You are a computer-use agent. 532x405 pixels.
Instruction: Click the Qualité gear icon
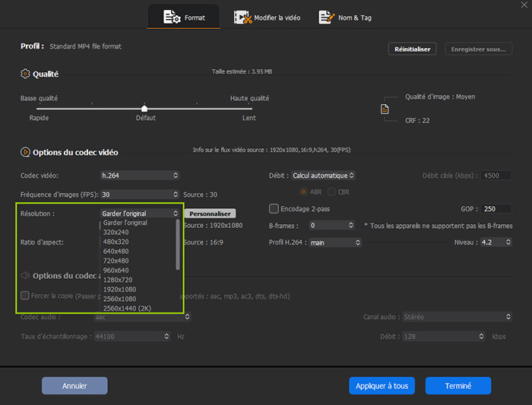[25, 74]
